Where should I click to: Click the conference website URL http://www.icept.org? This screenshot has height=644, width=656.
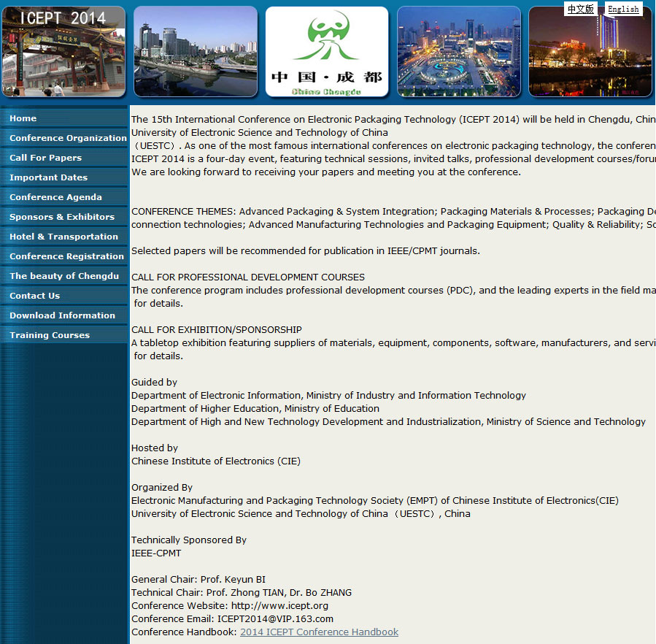[279, 605]
